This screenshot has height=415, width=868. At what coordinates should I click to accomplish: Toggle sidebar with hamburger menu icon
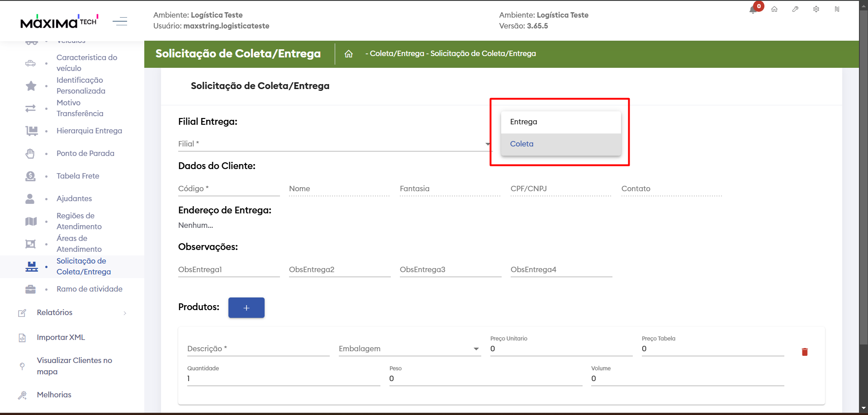coord(120,21)
